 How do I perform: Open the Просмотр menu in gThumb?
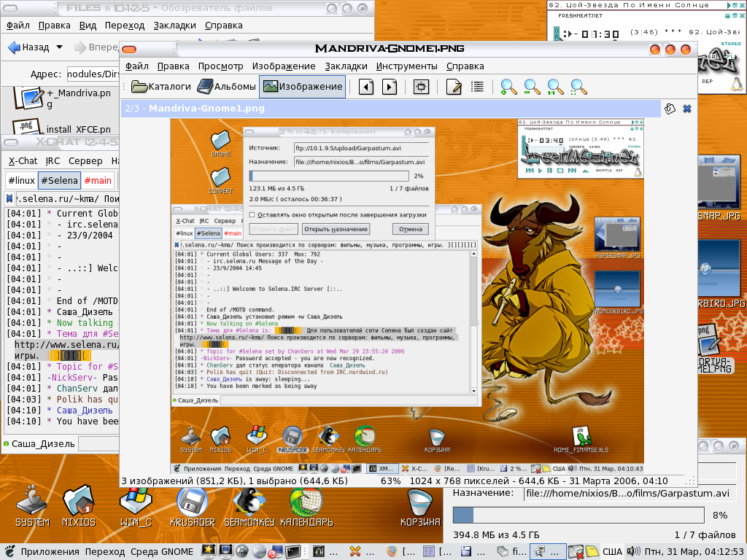(x=220, y=66)
